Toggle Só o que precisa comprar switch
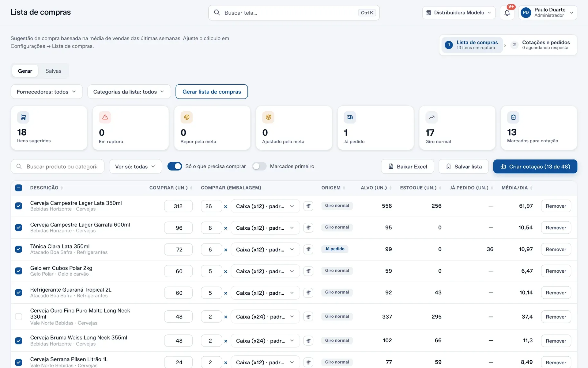Viewport: 588px width, 368px height. pos(175,166)
